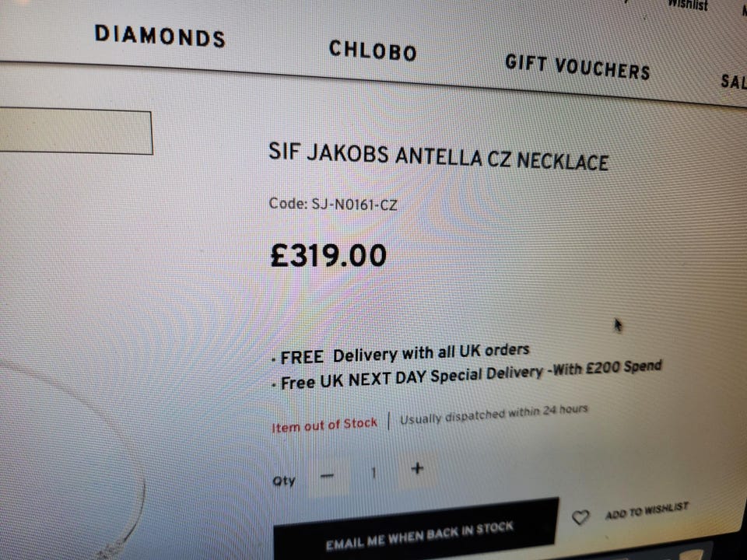Open the CHLOBO menu
This screenshot has width=747, height=560.
click(x=373, y=51)
